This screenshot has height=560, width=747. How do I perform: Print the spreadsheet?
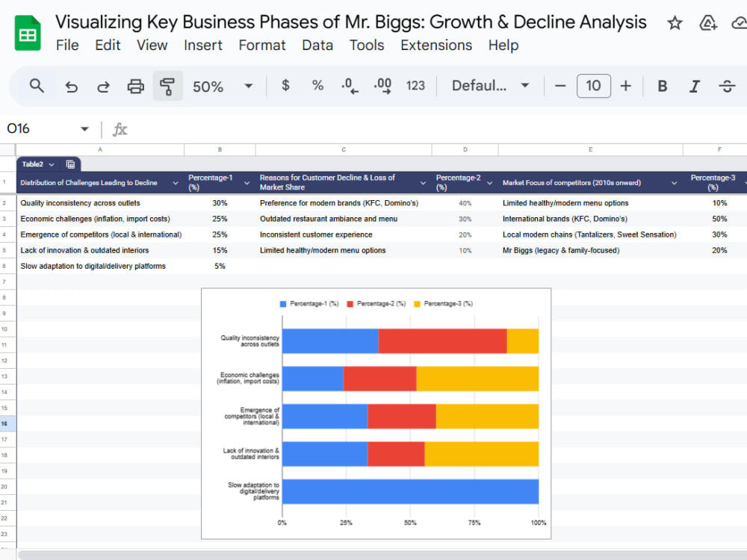tap(135, 86)
